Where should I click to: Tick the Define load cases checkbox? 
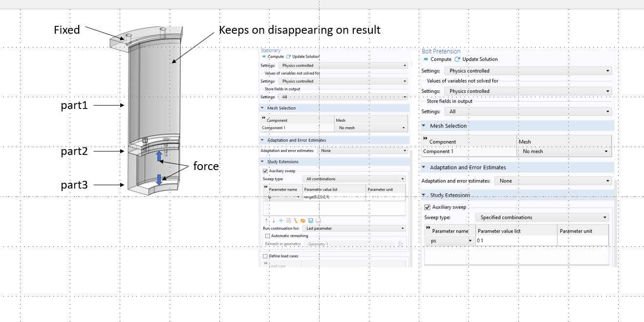click(x=265, y=256)
